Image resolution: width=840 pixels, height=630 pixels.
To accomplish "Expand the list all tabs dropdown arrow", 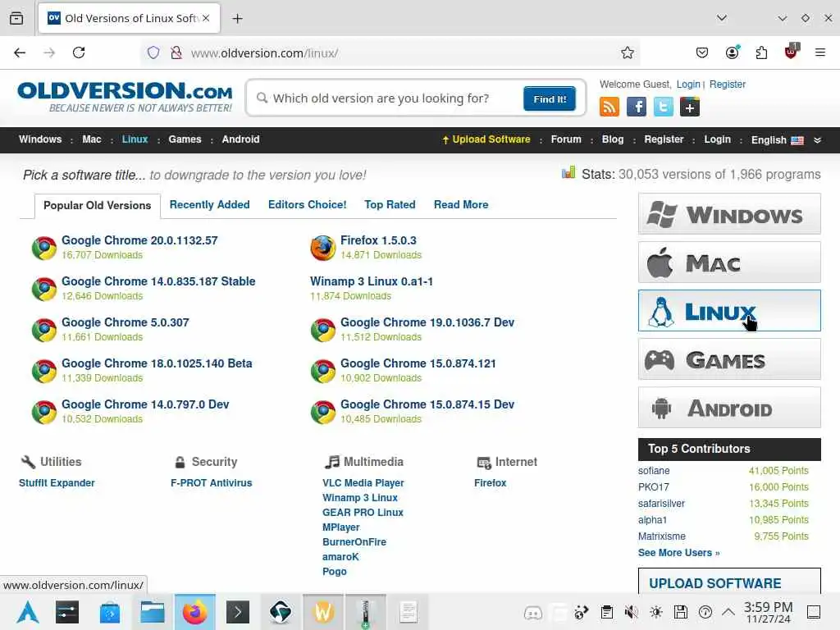I will 722,18.
